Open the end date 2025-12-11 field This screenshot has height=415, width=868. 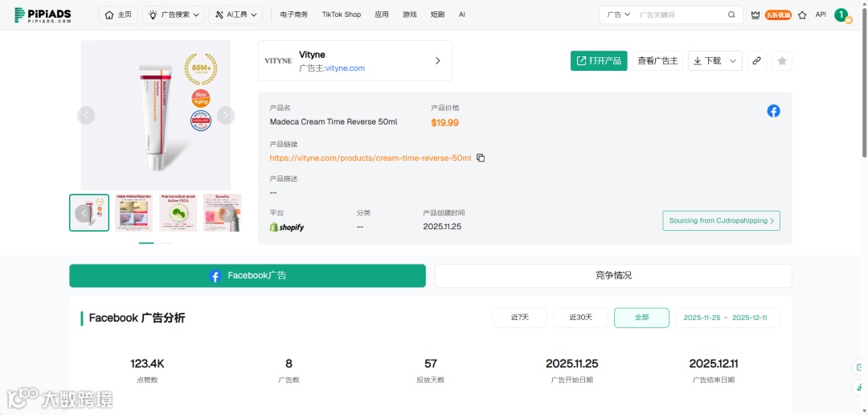(750, 318)
